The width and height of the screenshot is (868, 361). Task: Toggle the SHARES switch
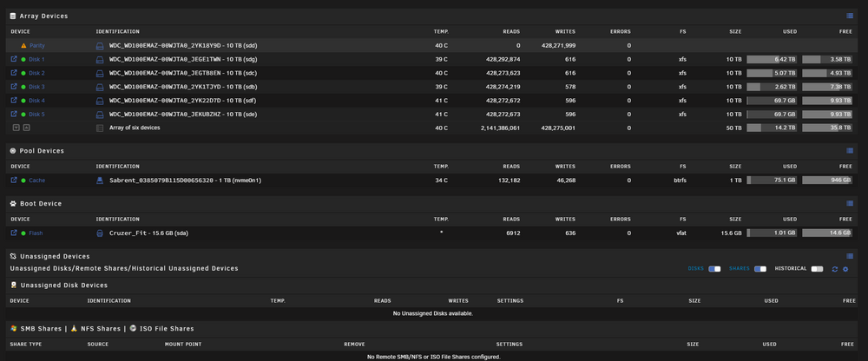click(x=760, y=269)
